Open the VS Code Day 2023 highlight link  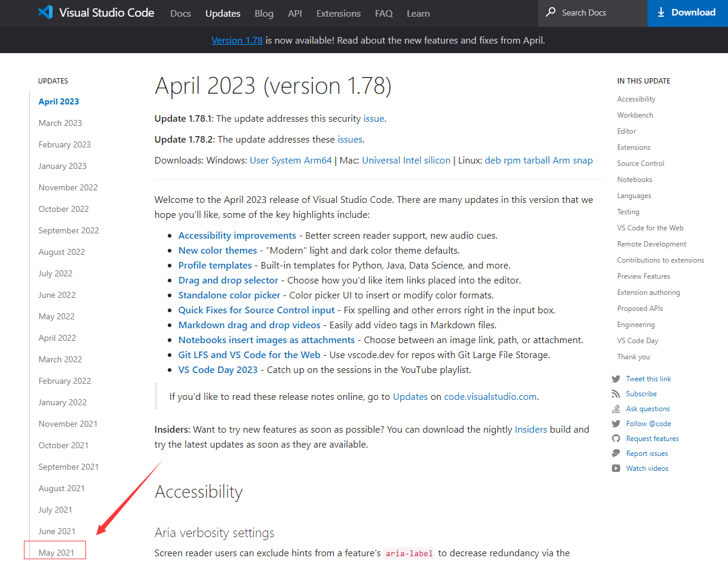pyautogui.click(x=218, y=369)
